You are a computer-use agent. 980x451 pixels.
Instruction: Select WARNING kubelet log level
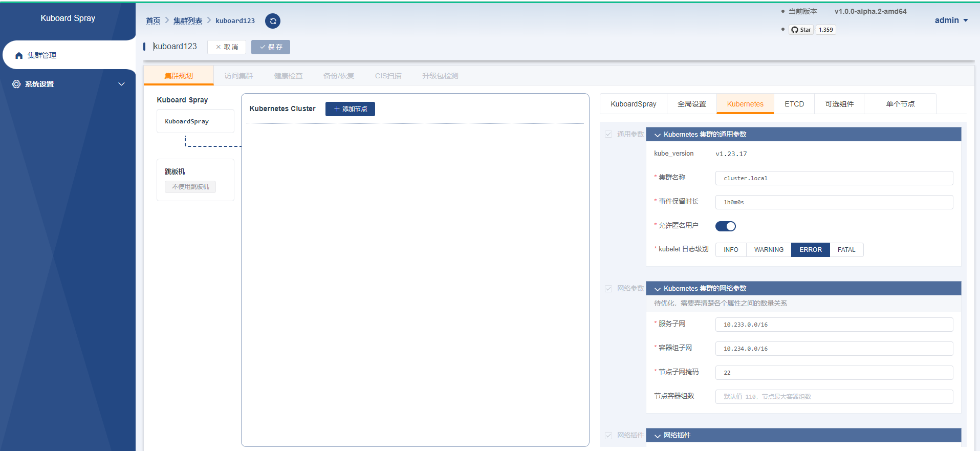tap(769, 250)
